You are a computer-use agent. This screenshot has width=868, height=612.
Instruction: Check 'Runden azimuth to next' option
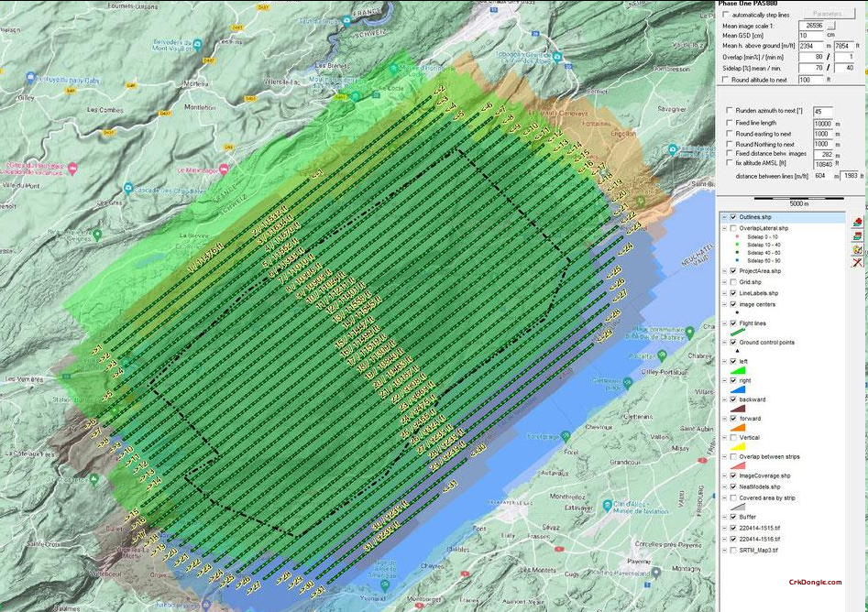[x=729, y=110]
